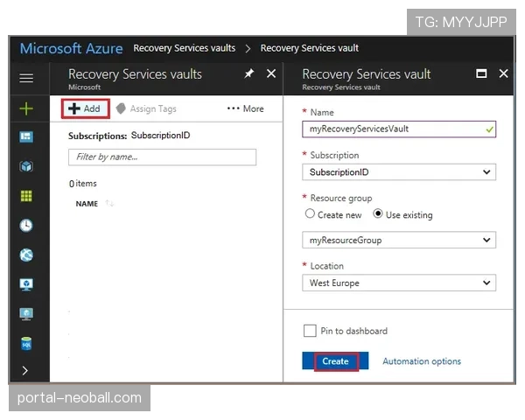Click the Recovery Services vaults breadcrumb

pyautogui.click(x=185, y=48)
